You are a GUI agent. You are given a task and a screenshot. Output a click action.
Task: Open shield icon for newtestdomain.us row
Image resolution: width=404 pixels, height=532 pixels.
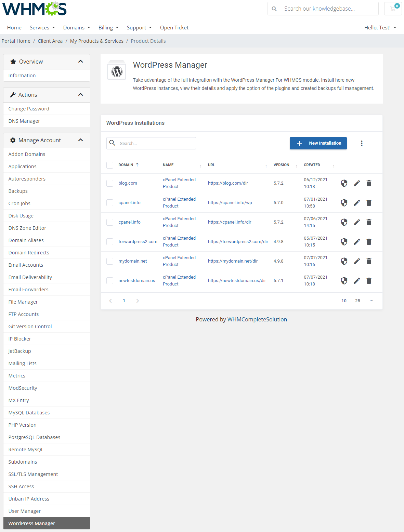344,281
